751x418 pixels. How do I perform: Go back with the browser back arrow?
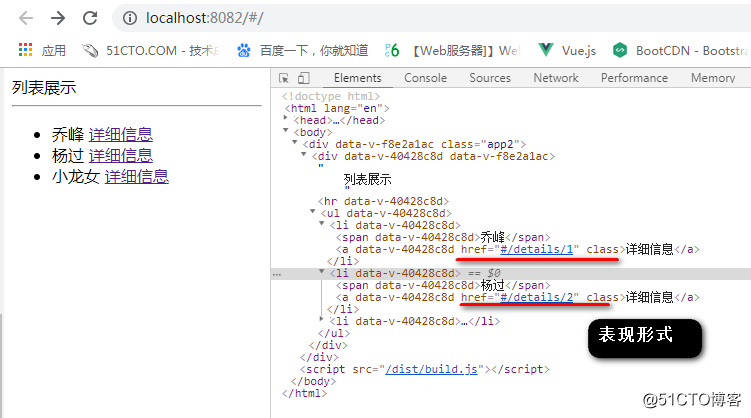[x=25, y=18]
